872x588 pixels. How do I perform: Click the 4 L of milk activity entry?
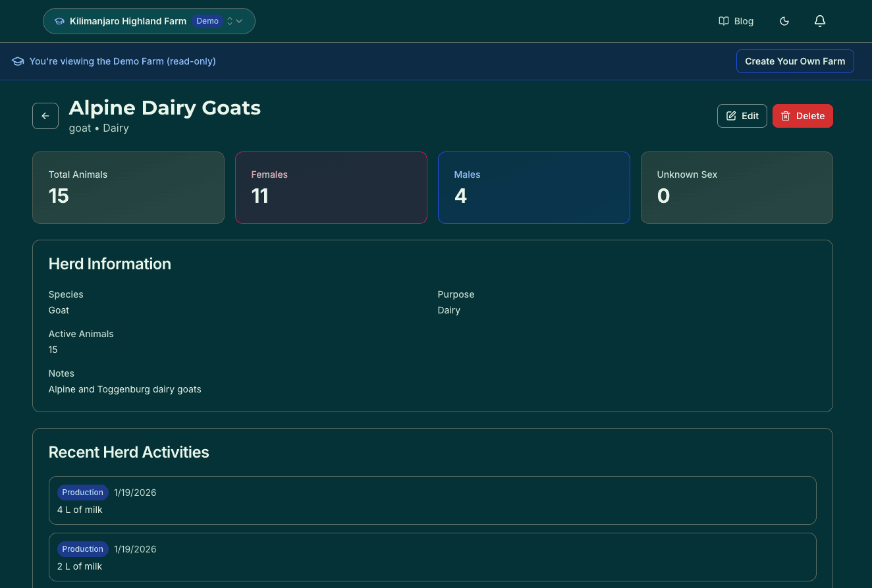(432, 500)
